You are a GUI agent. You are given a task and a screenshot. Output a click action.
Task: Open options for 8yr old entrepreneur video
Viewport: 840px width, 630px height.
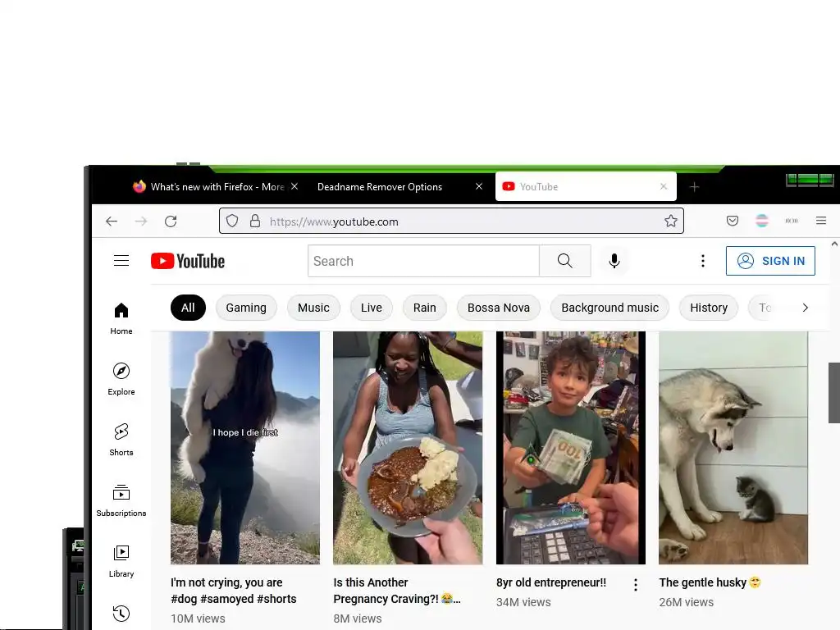636,585
